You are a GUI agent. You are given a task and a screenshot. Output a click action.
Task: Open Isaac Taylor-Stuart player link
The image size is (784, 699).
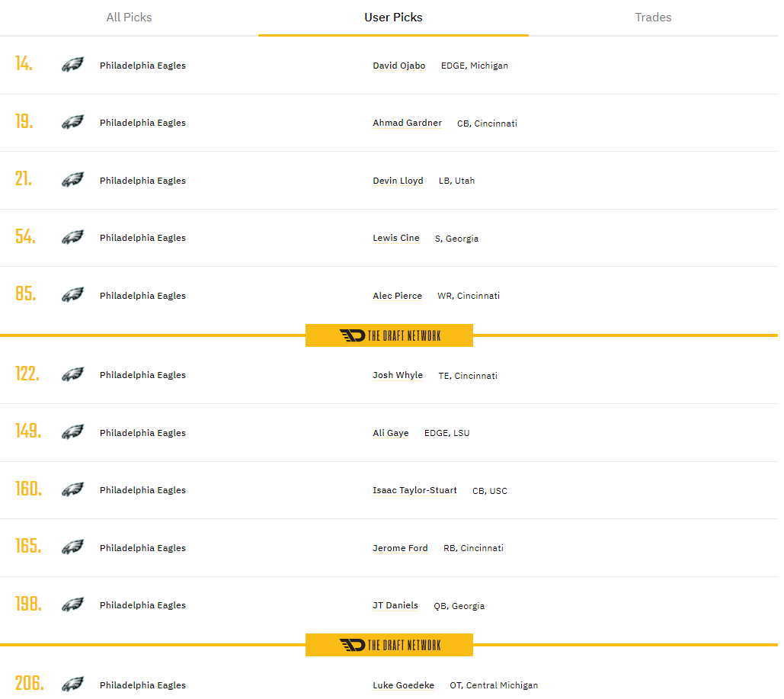[x=414, y=490]
